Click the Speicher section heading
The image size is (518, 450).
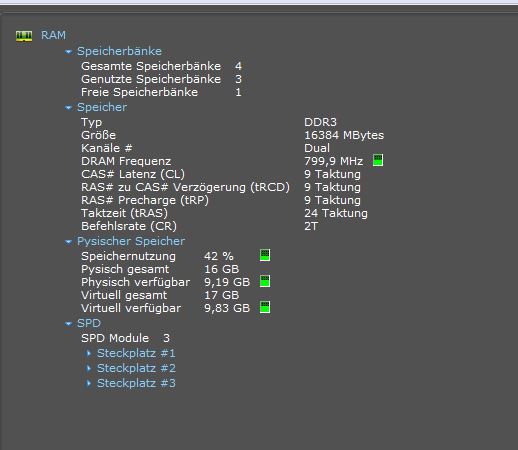pyautogui.click(x=102, y=107)
